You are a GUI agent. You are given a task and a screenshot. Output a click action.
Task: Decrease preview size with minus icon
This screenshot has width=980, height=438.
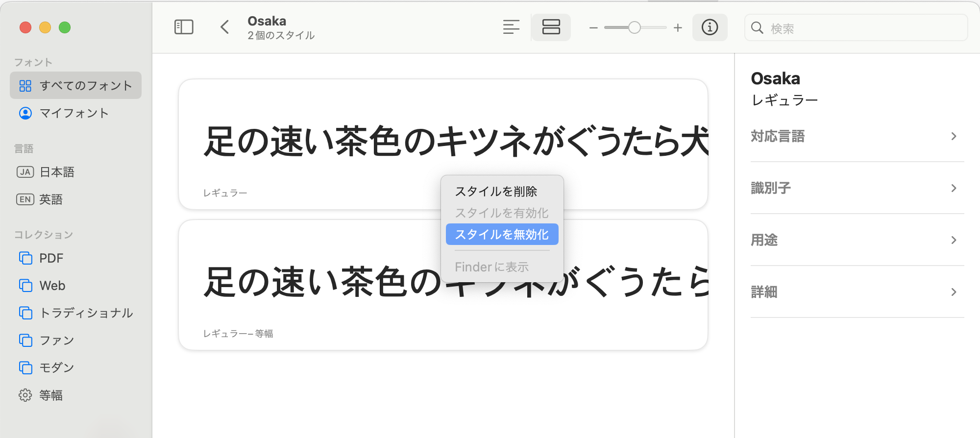(593, 28)
